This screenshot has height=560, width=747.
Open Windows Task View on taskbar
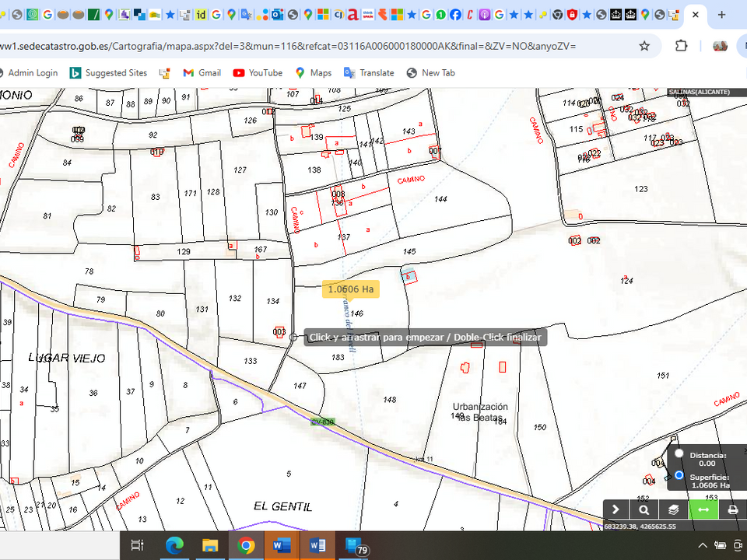pyautogui.click(x=137, y=546)
